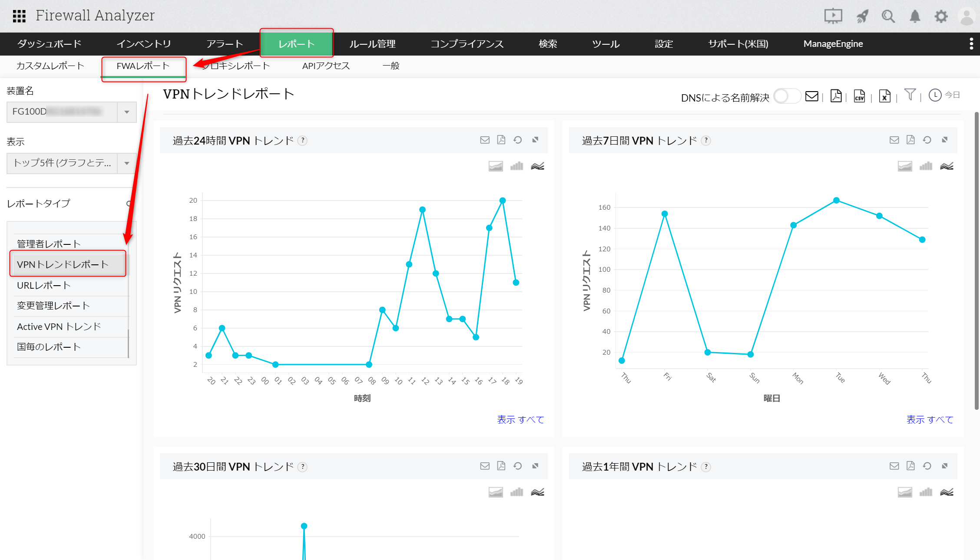The height and width of the screenshot is (560, 980).
Task: Expand the 過去30日間 VPN トレンド widget
Action: (535, 466)
